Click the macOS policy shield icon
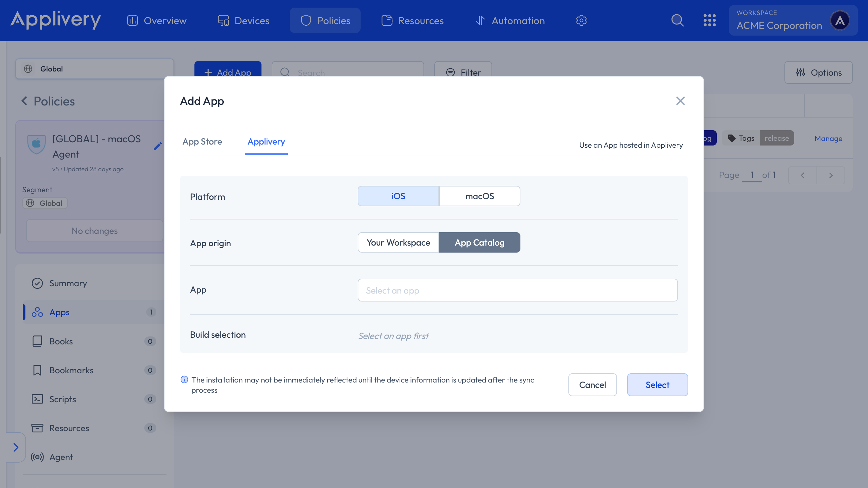 point(36,144)
